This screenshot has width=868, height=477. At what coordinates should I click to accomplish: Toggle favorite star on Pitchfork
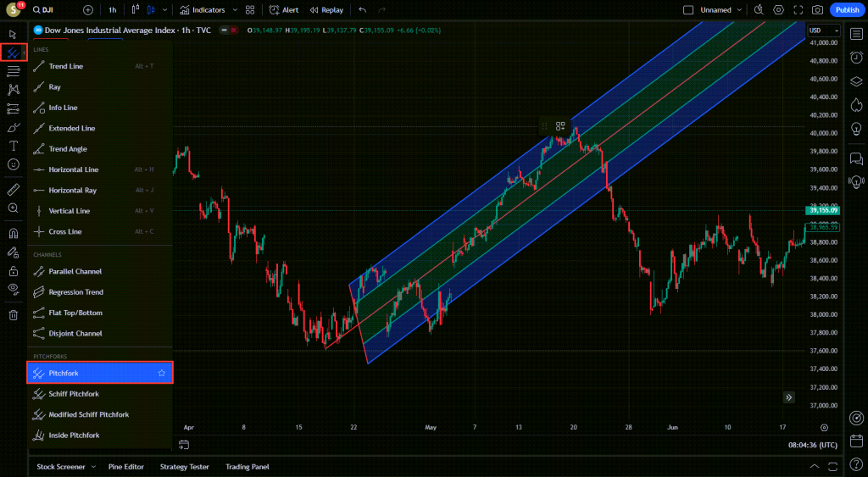point(162,373)
